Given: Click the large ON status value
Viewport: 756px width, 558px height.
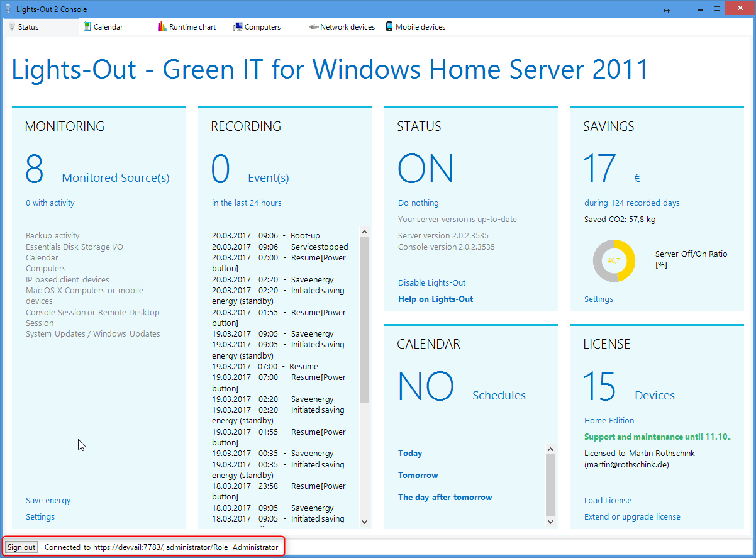Looking at the screenshot, I should pos(426,169).
